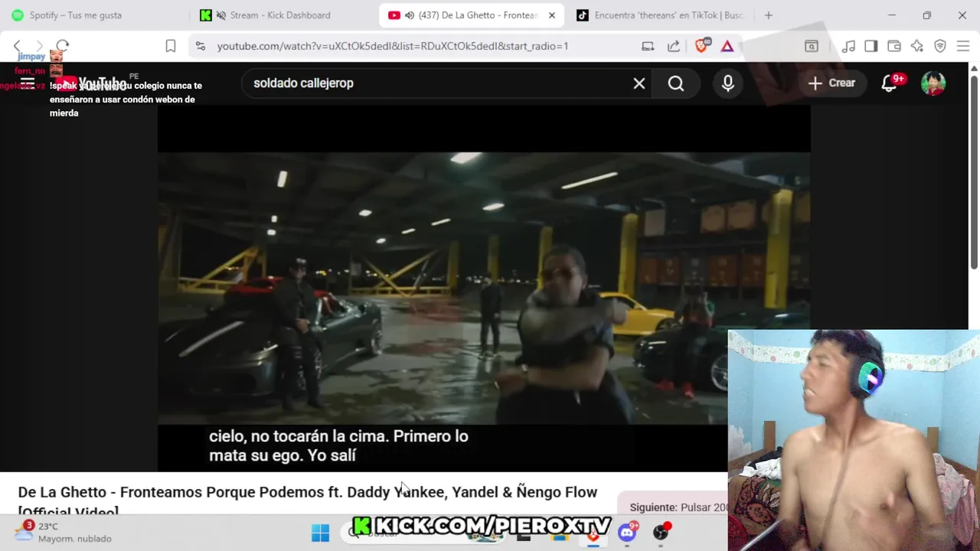Open the Windows Start menu
The height and width of the screenshot is (551, 980).
[x=321, y=533]
